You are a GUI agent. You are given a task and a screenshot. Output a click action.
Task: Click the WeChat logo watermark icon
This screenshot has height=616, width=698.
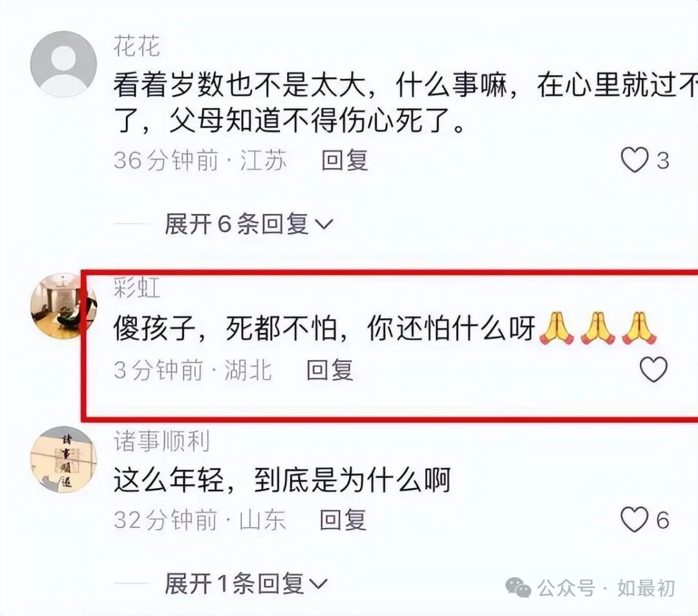click(518, 588)
